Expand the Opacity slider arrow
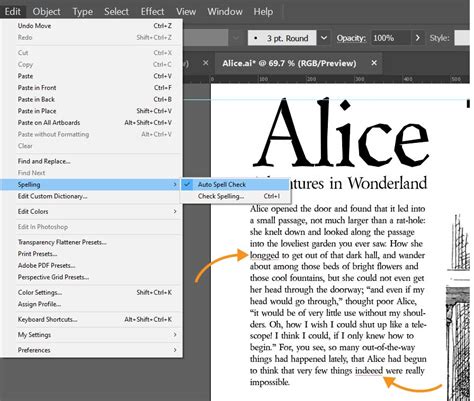Image resolution: width=474 pixels, height=401 pixels. click(418, 38)
